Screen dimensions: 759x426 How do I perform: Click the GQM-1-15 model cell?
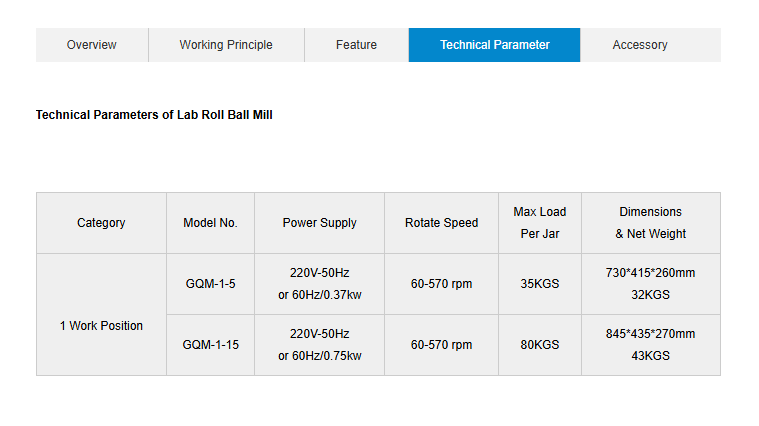[210, 345]
